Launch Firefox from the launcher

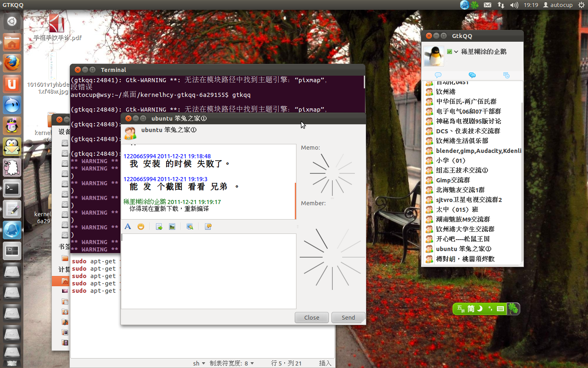click(x=12, y=63)
